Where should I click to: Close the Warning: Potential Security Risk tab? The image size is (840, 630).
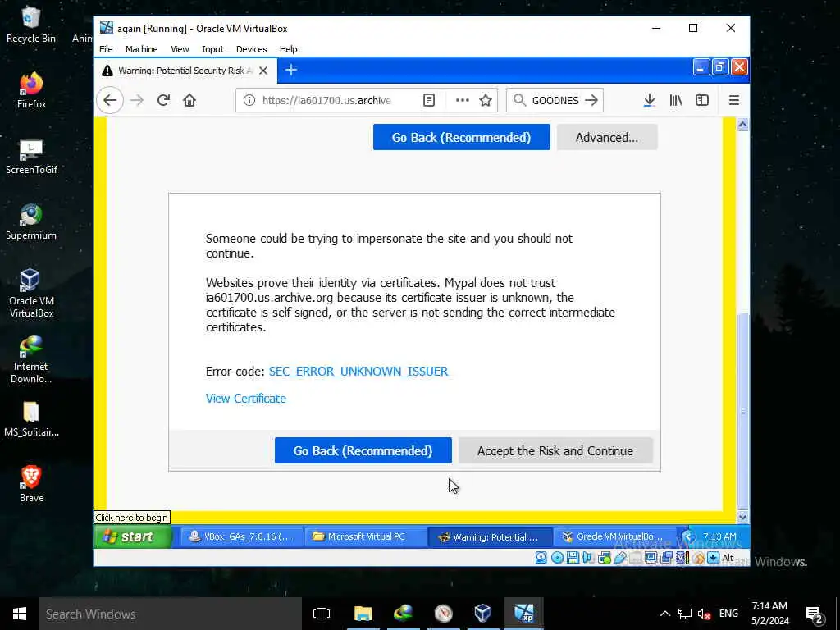(x=263, y=71)
